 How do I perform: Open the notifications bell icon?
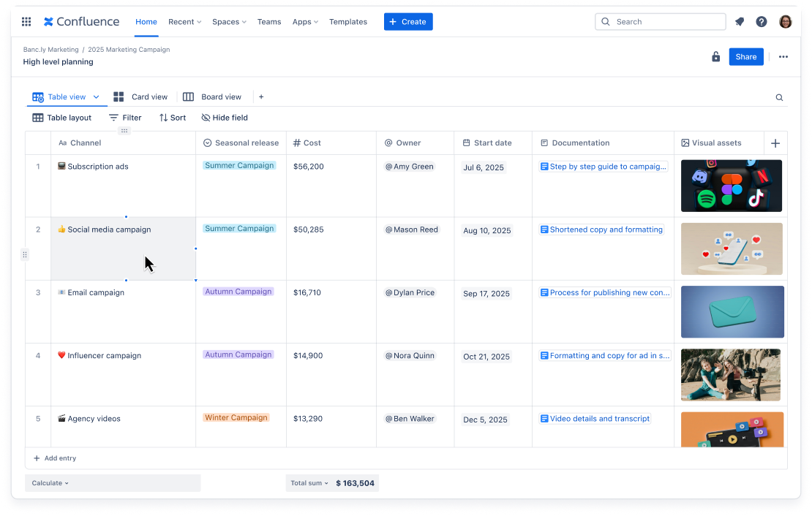pos(740,22)
